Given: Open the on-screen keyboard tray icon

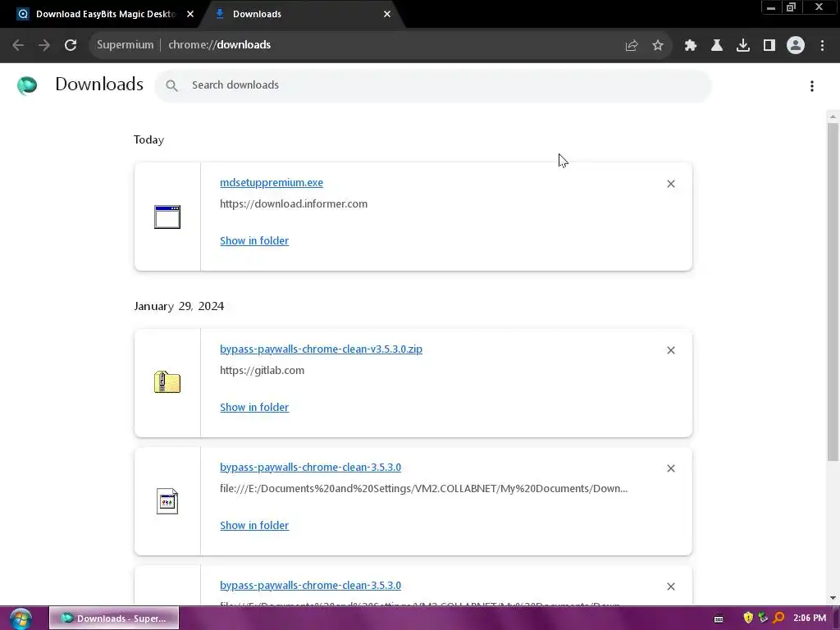Looking at the screenshot, I should pyautogui.click(x=719, y=619).
